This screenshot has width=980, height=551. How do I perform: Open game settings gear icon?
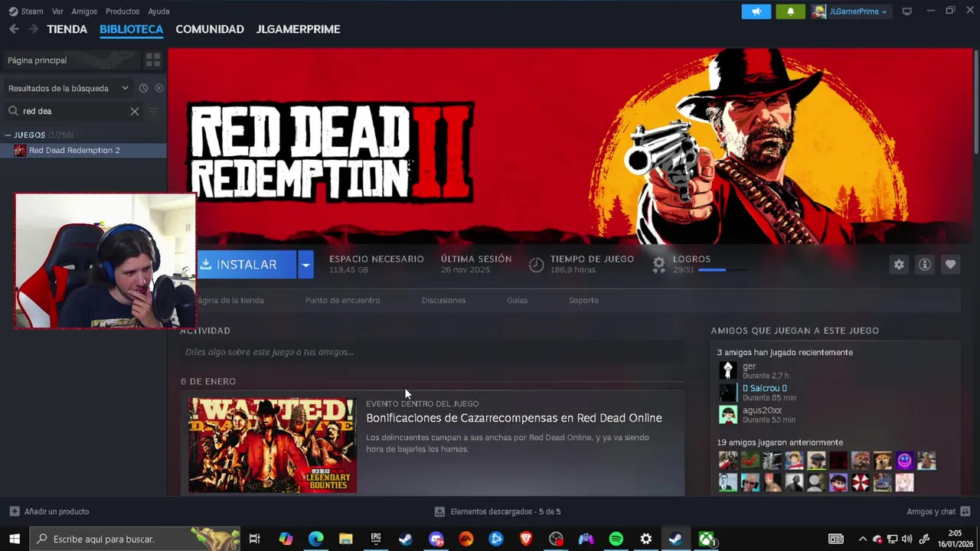899,264
